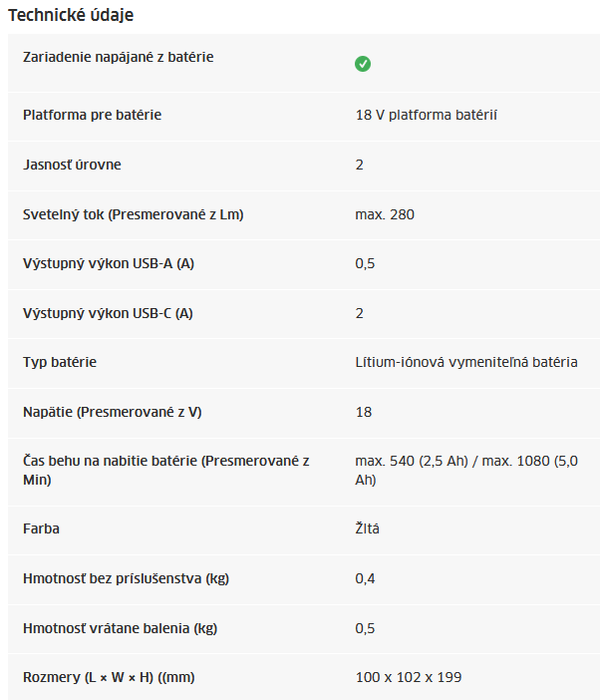The height and width of the screenshot is (700, 600).
Task: Select the "Lítium-iónová vymeniteľná batéria" value
Action: 466,362
